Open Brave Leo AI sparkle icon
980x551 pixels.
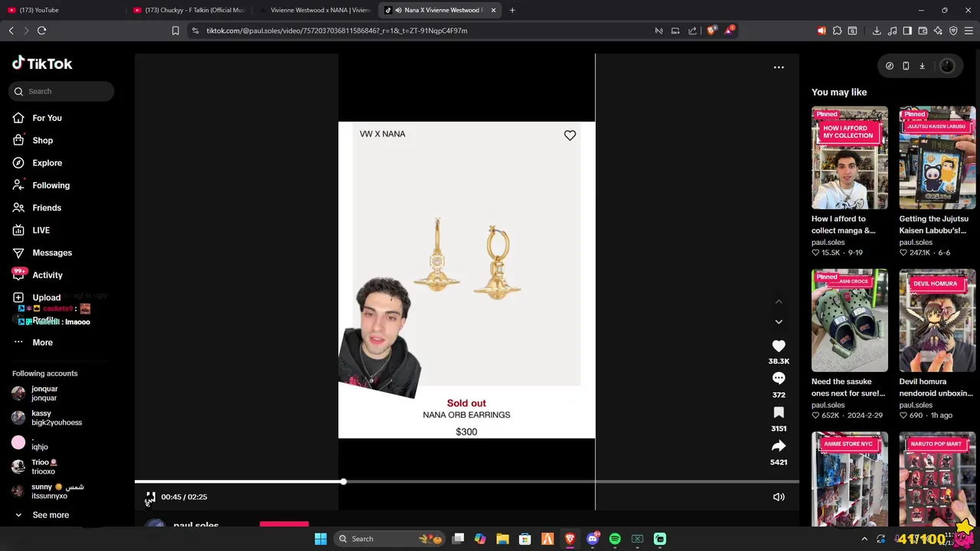[x=938, y=31]
